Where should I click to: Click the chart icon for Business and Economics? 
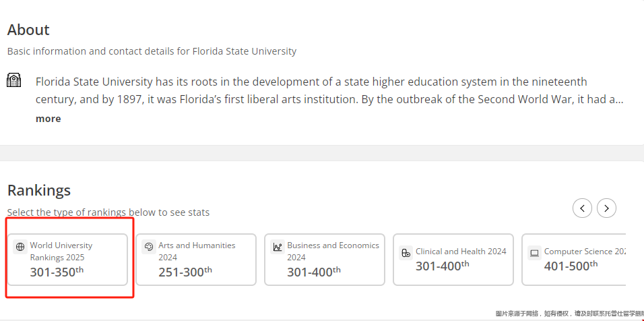point(278,247)
